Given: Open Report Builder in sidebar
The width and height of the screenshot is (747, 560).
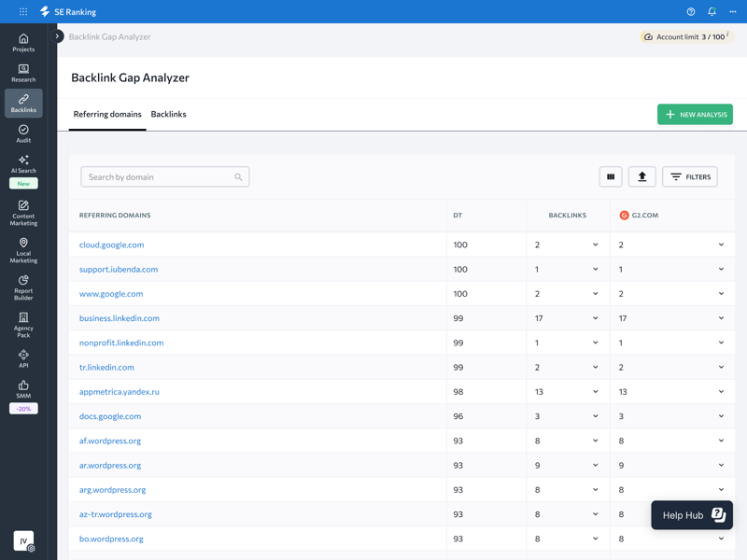Looking at the screenshot, I should [23, 287].
